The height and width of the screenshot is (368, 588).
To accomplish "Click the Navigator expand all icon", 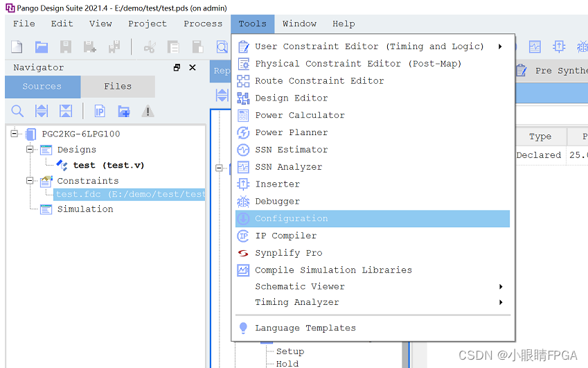I will pos(42,111).
